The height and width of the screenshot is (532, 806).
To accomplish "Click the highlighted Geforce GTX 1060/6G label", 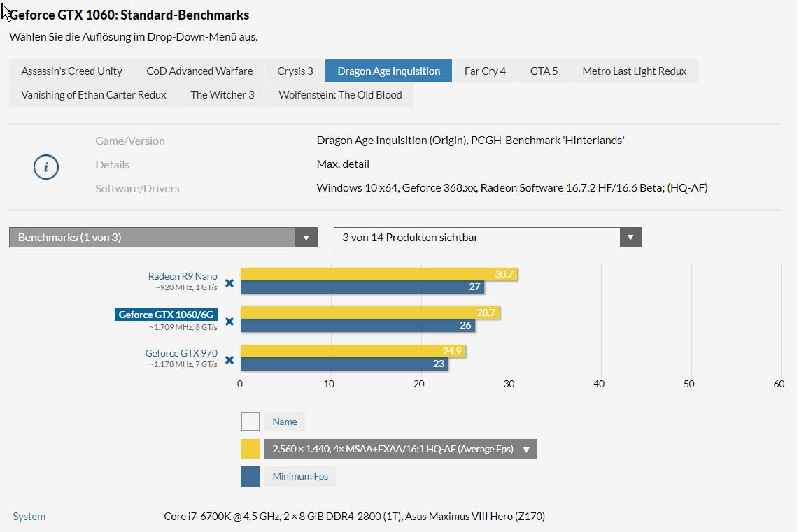I will pos(166,315).
